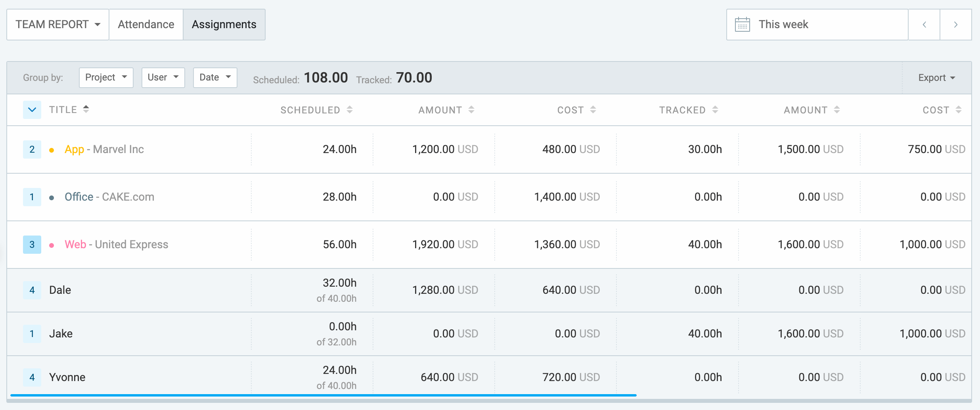
Task: Open the User group-by dropdown
Action: [163, 77]
